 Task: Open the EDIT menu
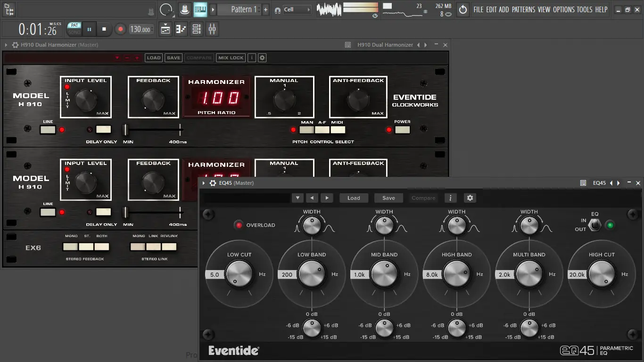tap(491, 9)
